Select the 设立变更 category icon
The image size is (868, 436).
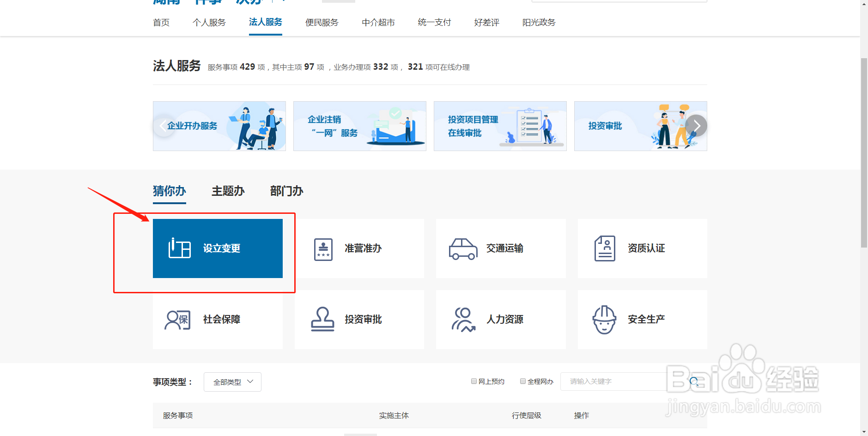[x=178, y=248]
